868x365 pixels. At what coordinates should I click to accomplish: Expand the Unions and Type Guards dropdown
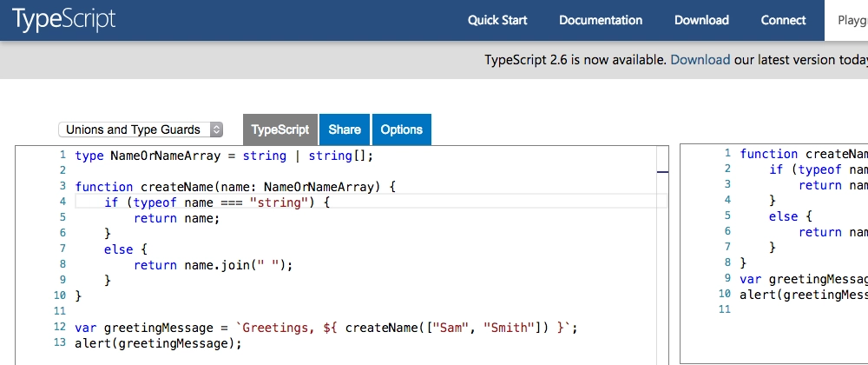(141, 129)
